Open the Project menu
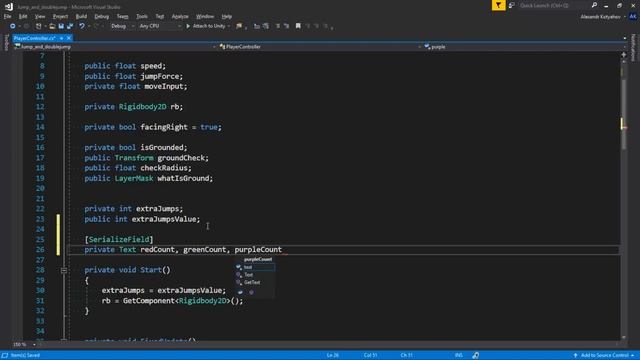This screenshot has width=640, height=360. [60, 16]
